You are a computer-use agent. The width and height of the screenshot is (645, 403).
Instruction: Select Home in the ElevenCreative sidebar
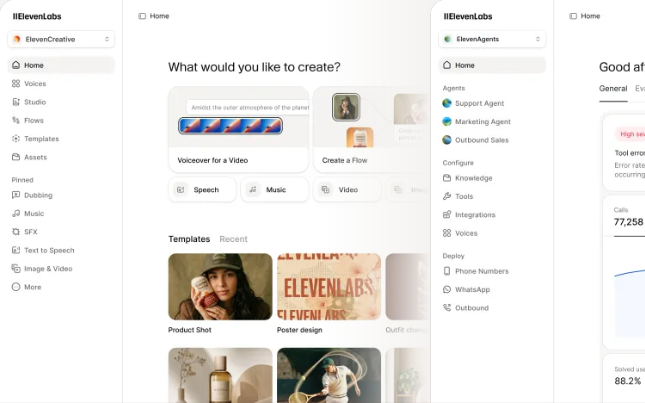click(x=61, y=65)
